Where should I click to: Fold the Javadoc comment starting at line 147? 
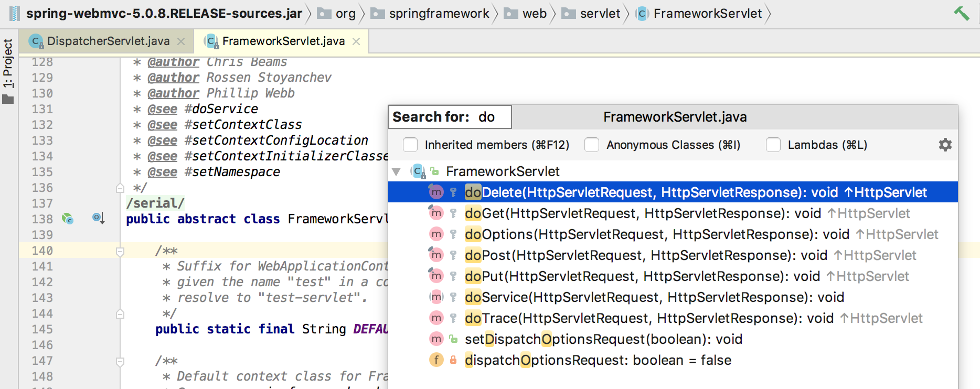pos(120,362)
